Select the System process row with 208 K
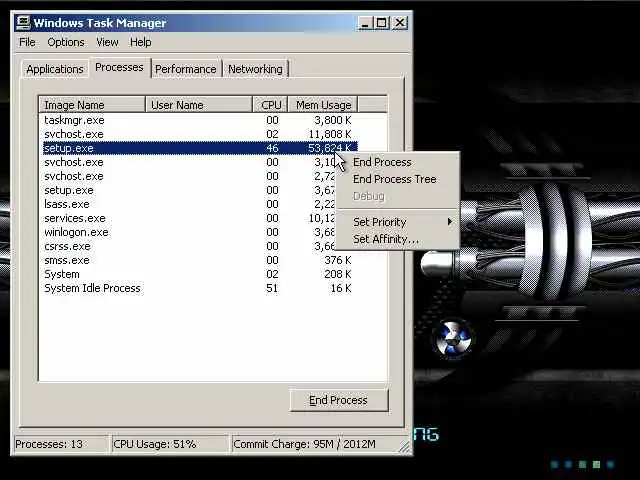This screenshot has width=640, height=480. pyautogui.click(x=200, y=274)
